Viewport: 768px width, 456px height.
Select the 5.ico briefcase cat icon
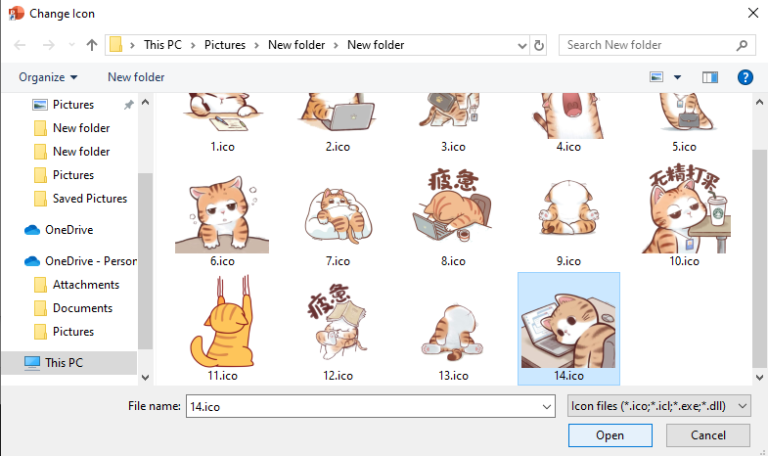point(684,122)
